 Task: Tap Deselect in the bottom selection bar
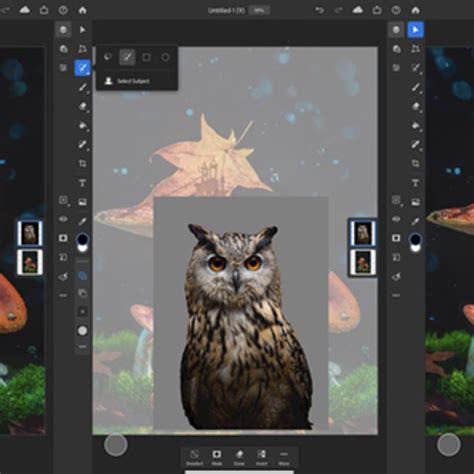click(x=194, y=458)
